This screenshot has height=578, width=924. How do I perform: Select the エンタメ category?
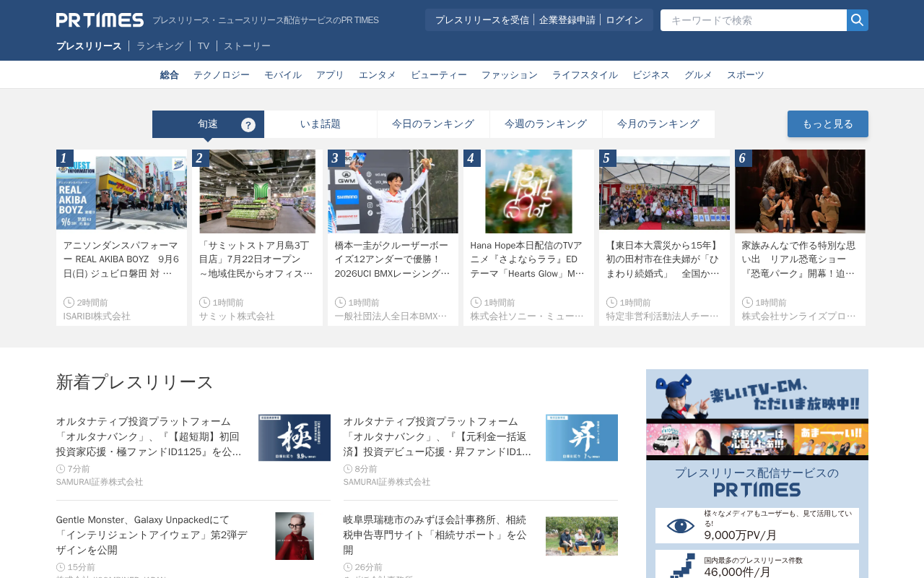(378, 75)
